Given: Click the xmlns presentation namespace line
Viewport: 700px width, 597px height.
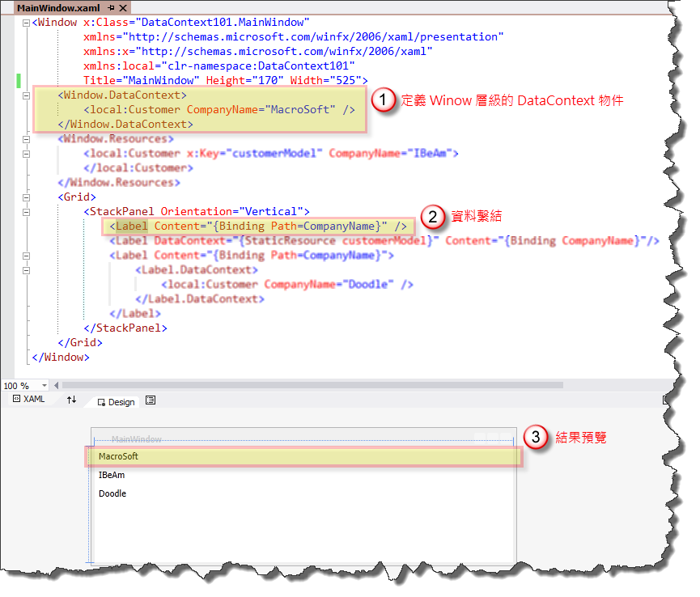Looking at the screenshot, I should point(293,36).
